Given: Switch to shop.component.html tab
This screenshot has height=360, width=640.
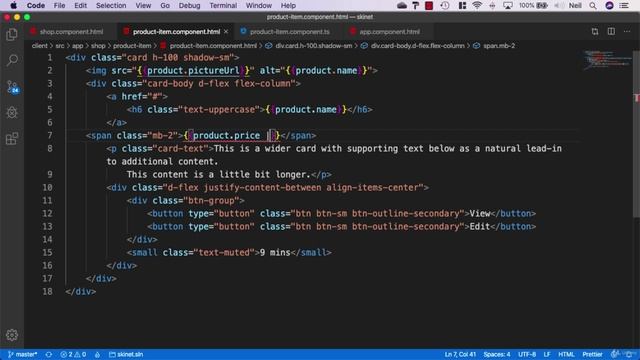Looking at the screenshot, I should tap(71, 31).
